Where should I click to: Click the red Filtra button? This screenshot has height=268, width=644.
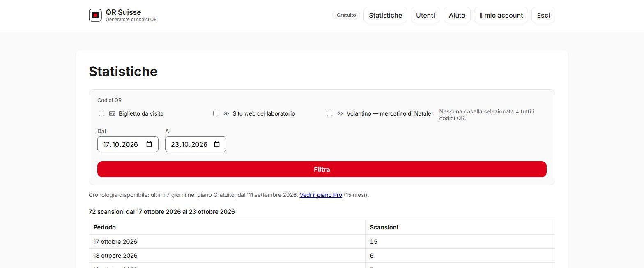(x=322, y=169)
